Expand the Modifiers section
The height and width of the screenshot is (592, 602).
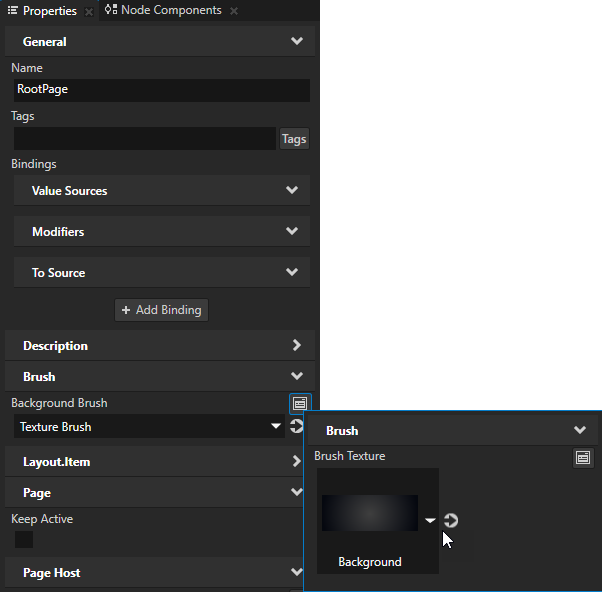click(x=291, y=231)
